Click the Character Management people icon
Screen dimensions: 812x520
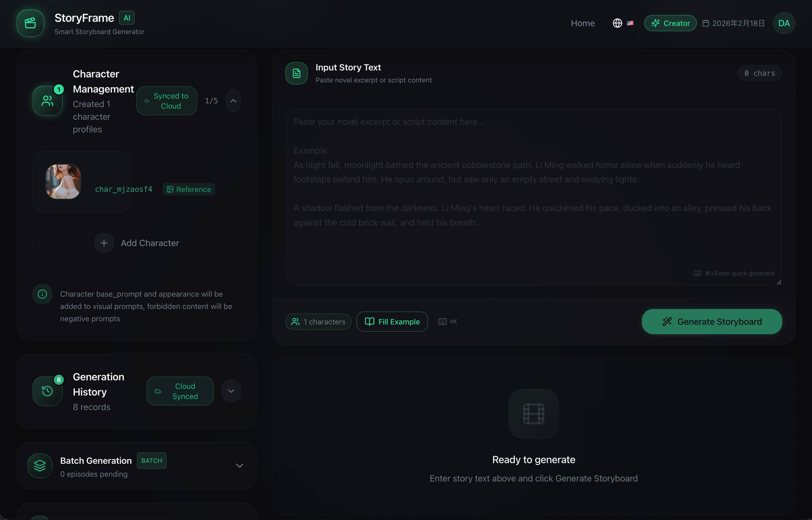[x=47, y=100]
